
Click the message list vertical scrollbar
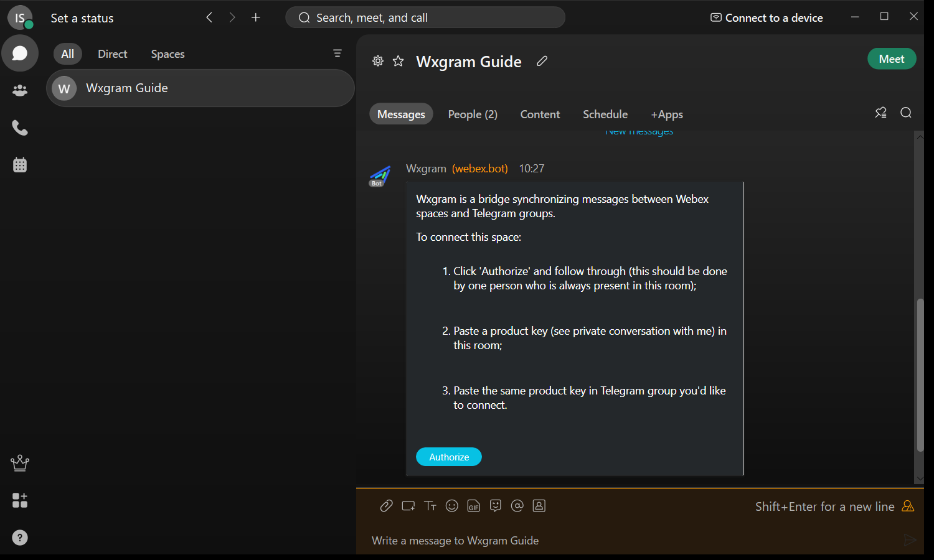pyautogui.click(x=920, y=373)
